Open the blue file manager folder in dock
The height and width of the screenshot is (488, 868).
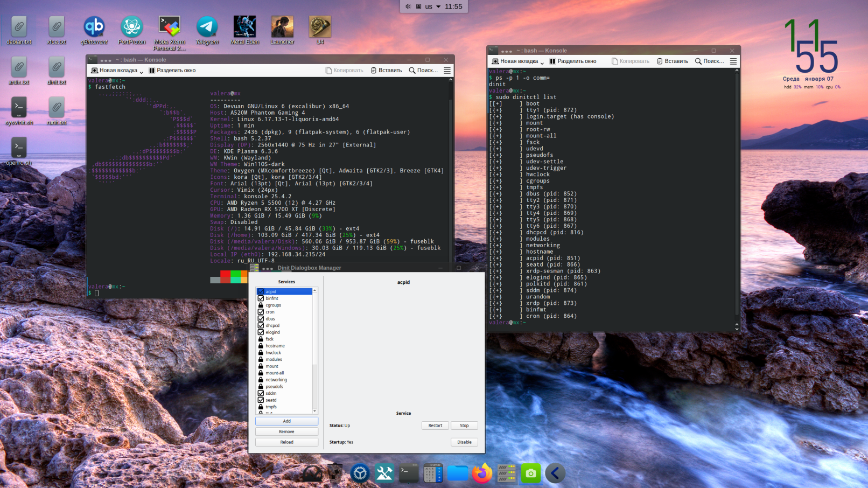pos(458,473)
